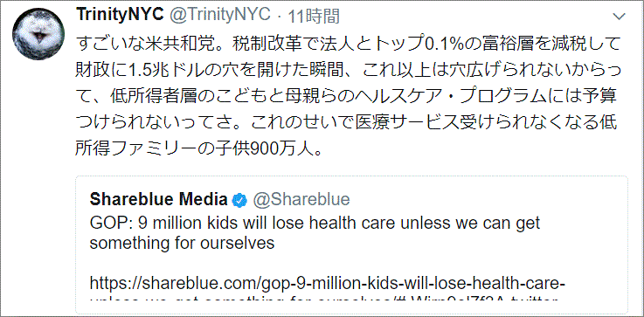
Task: Click the @Shareblue handle in quoted tweet
Action: point(301,200)
